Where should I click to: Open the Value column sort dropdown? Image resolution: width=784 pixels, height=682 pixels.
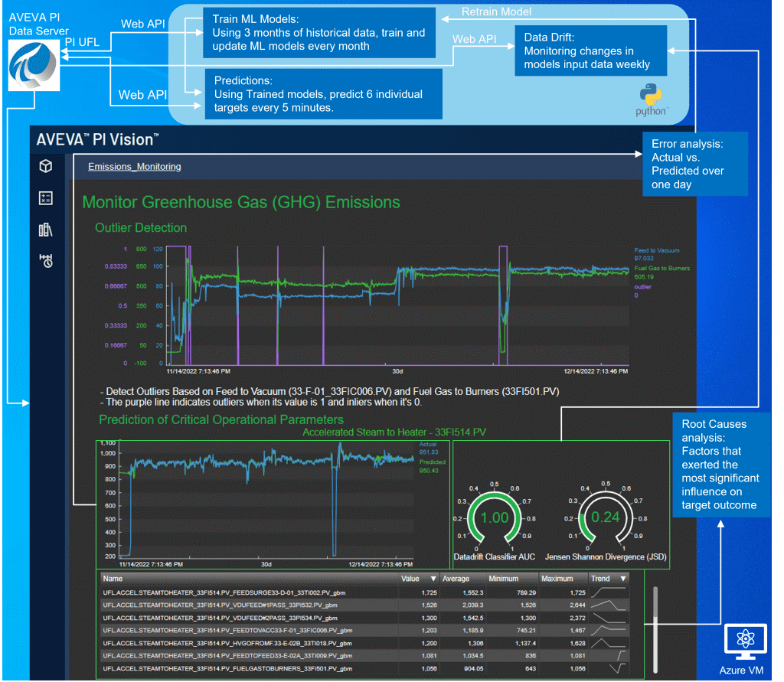433,579
